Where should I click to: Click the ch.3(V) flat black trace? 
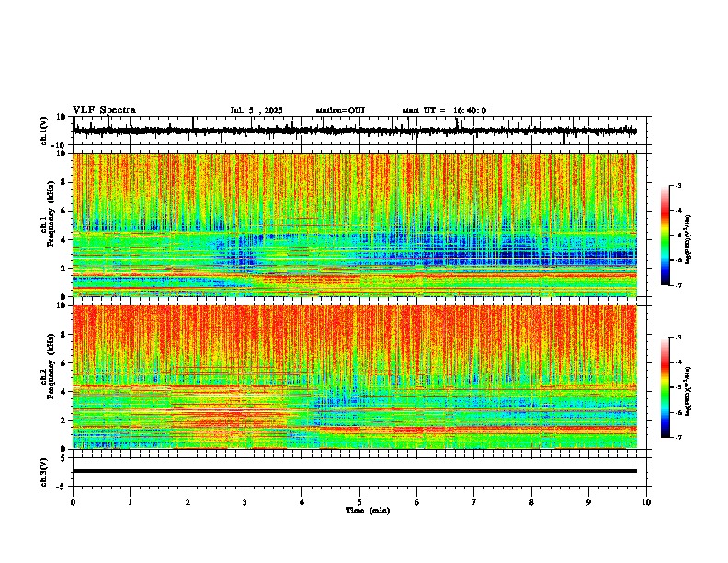click(x=355, y=471)
